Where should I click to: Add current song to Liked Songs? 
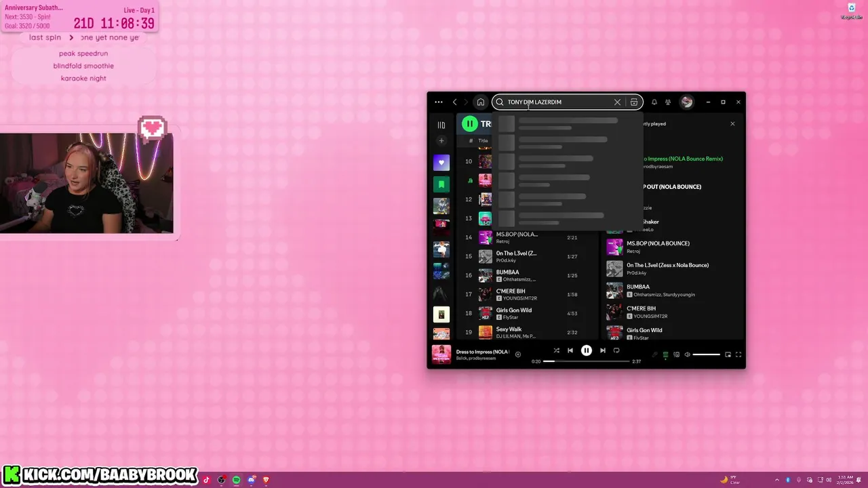point(517,354)
